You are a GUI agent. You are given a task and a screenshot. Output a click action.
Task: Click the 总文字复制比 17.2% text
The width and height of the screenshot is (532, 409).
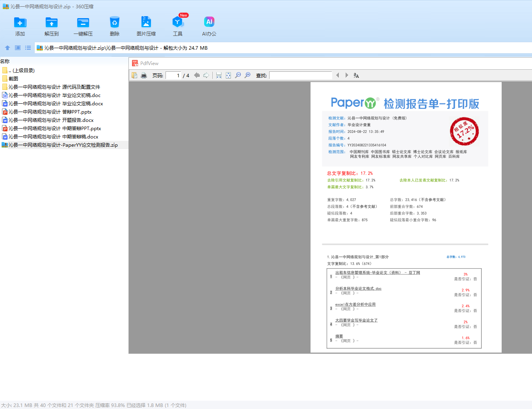coord(350,173)
